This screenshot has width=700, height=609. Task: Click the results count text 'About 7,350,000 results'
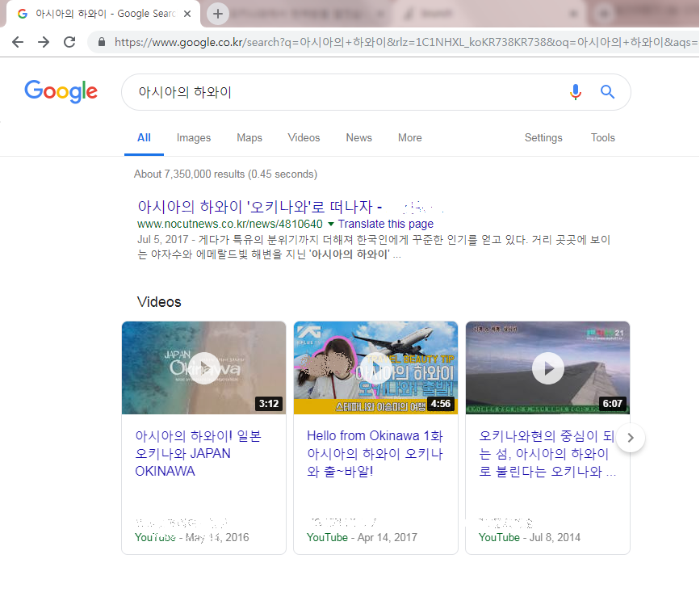225,174
